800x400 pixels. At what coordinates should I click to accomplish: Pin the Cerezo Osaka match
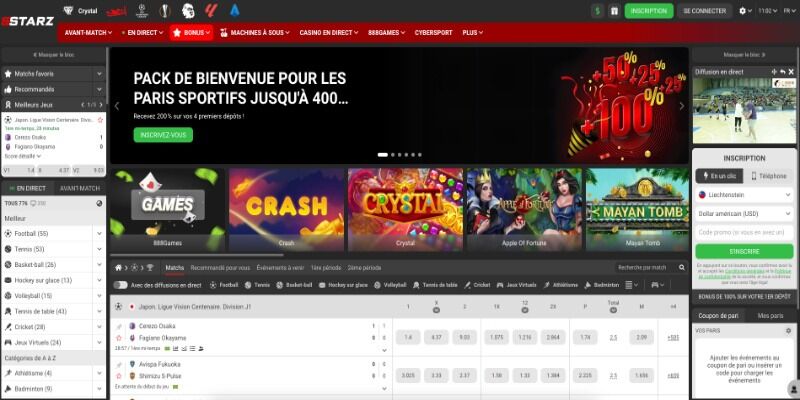pyautogui.click(x=119, y=326)
